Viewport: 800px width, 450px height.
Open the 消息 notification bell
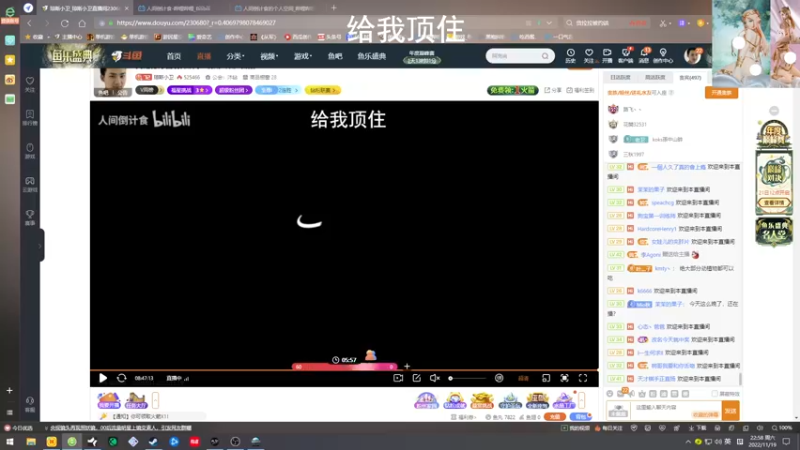click(644, 56)
